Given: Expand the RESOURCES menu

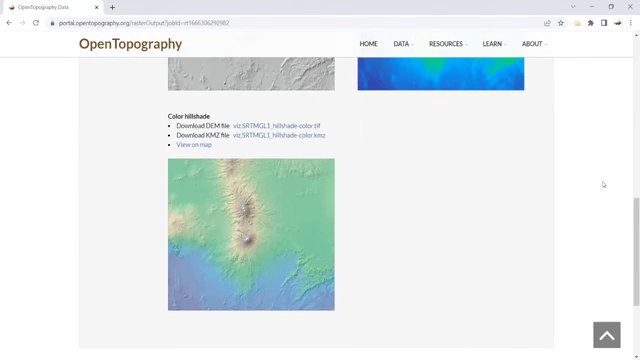Looking at the screenshot, I should click(448, 44).
